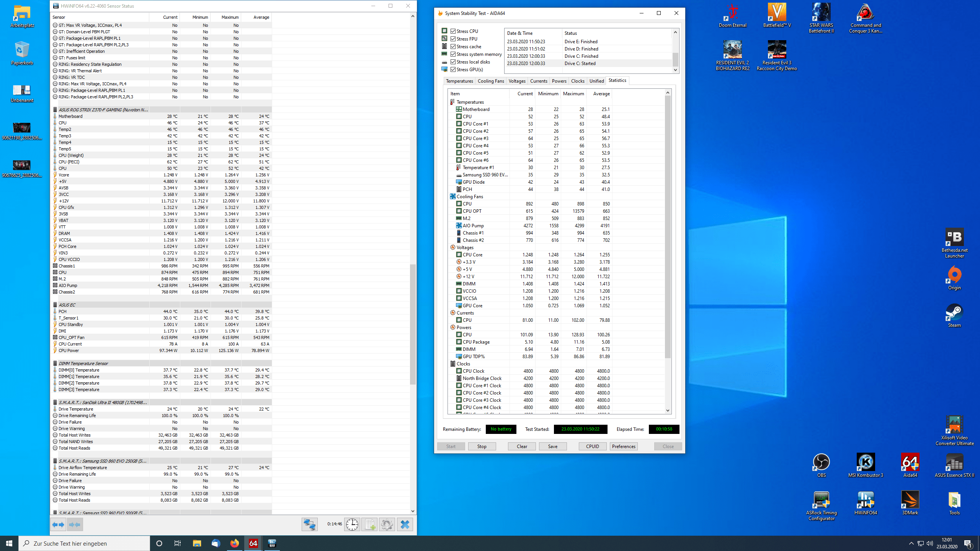980x551 pixels.
Task: Switch to the Voltages tab in AIDA64
Action: 517,81
